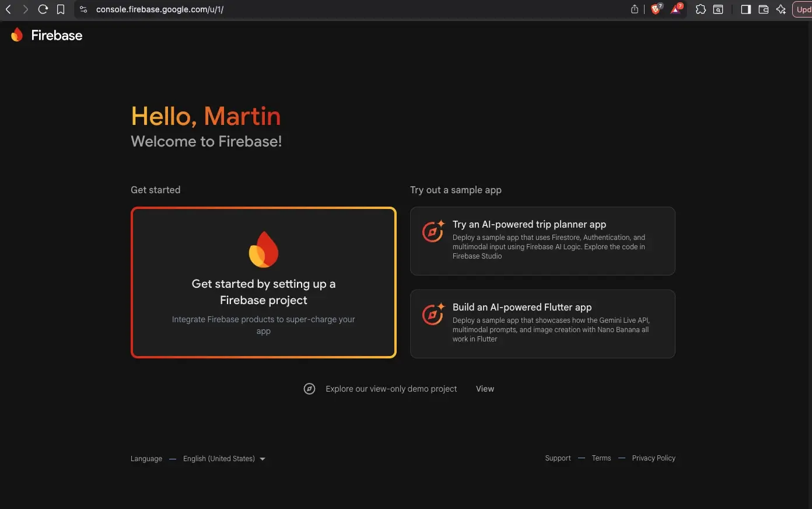Select the Get started Firebase project card
The width and height of the screenshot is (812, 509).
pos(263,282)
